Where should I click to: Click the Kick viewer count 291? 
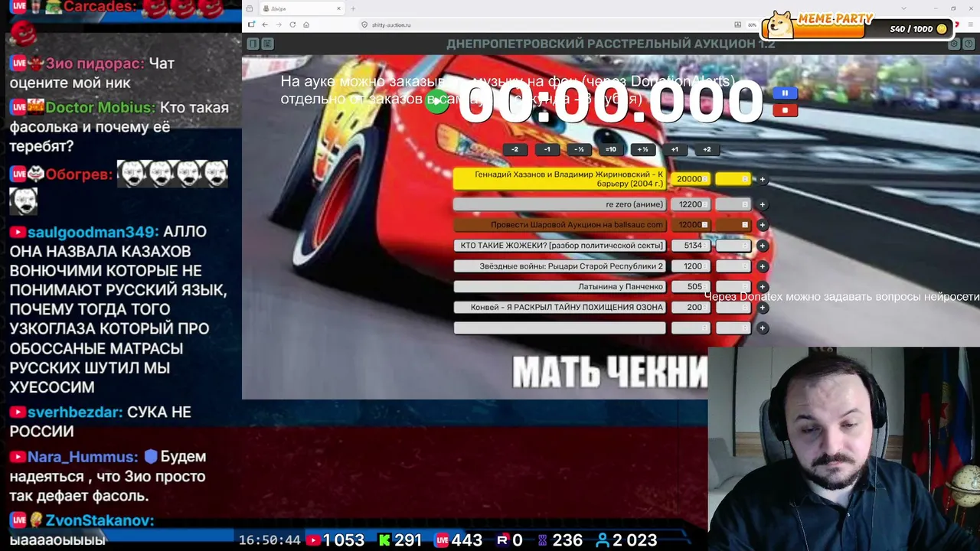tap(408, 540)
